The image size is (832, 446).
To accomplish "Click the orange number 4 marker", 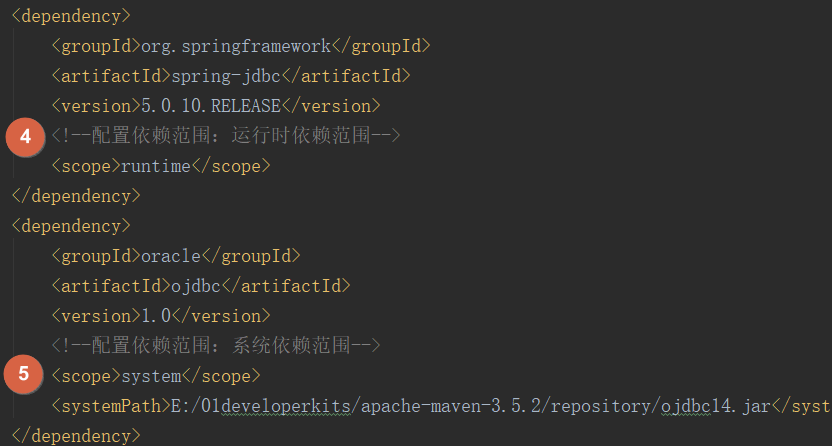I will point(25,137).
